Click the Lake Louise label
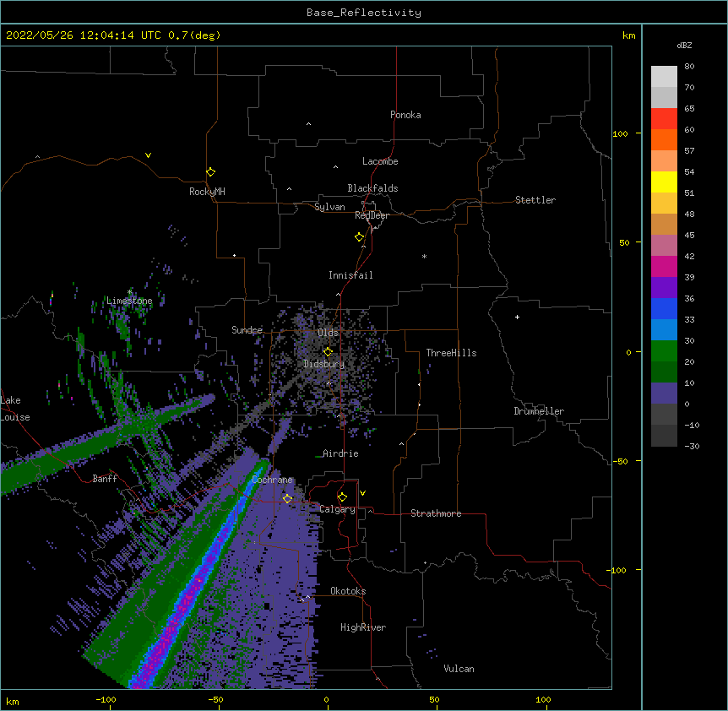The width and height of the screenshot is (728, 711). coord(15,409)
